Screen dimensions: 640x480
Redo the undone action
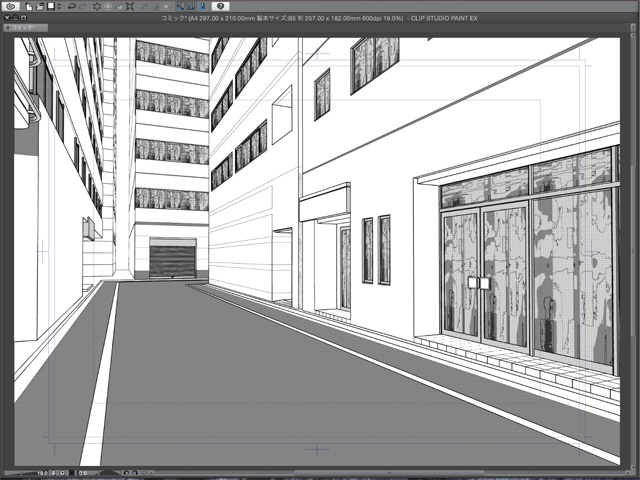(x=83, y=7)
